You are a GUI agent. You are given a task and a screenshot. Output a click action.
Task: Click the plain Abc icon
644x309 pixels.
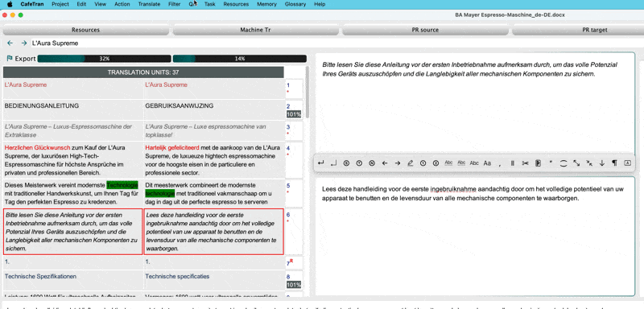pyautogui.click(x=474, y=163)
